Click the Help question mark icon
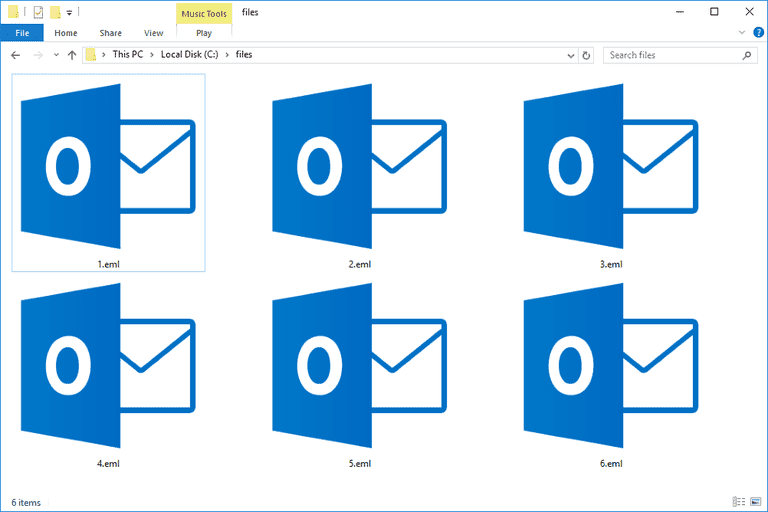The width and height of the screenshot is (768, 512). click(757, 33)
